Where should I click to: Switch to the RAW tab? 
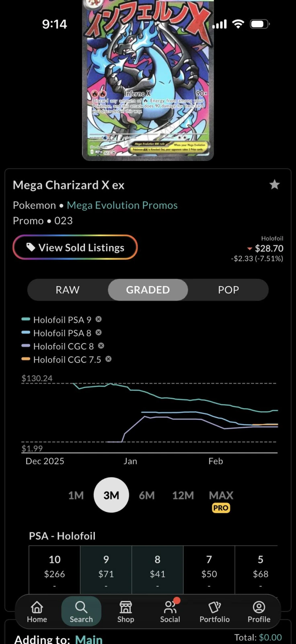[x=68, y=290]
